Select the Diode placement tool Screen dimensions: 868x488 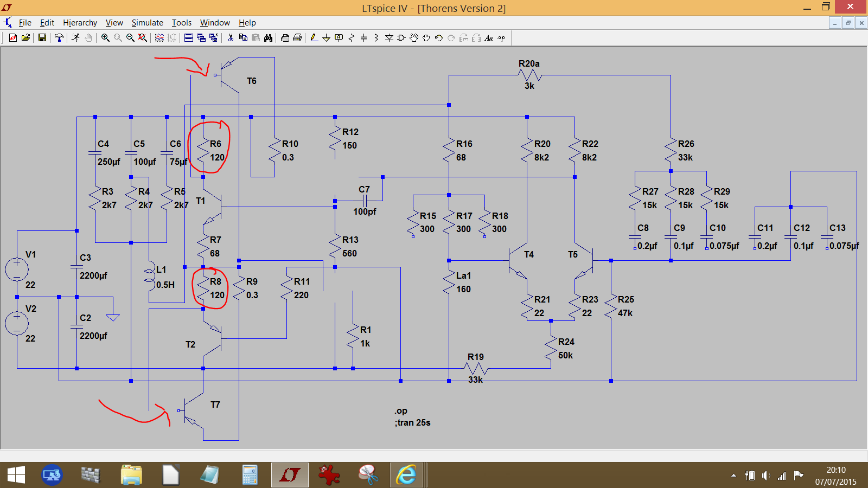point(389,38)
